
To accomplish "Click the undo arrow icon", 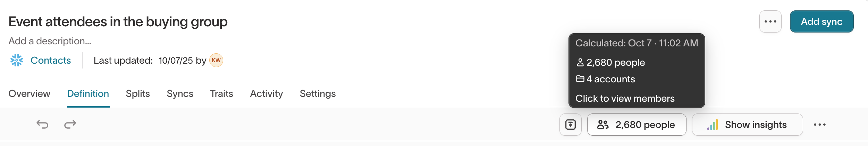I will tap(42, 124).
